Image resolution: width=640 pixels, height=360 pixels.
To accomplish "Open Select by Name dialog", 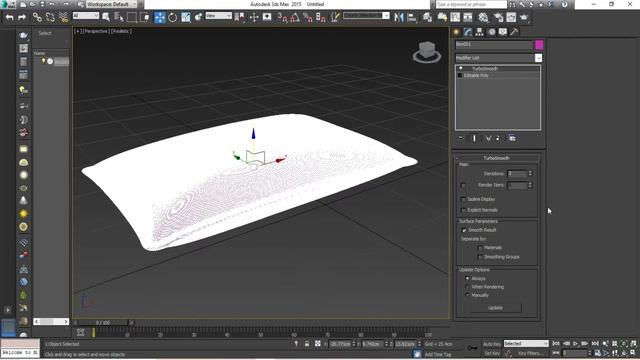I will (x=119, y=17).
